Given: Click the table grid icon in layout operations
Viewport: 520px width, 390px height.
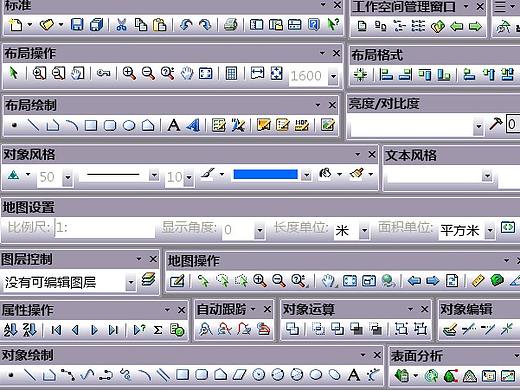Looking at the screenshot, I should point(231,73).
